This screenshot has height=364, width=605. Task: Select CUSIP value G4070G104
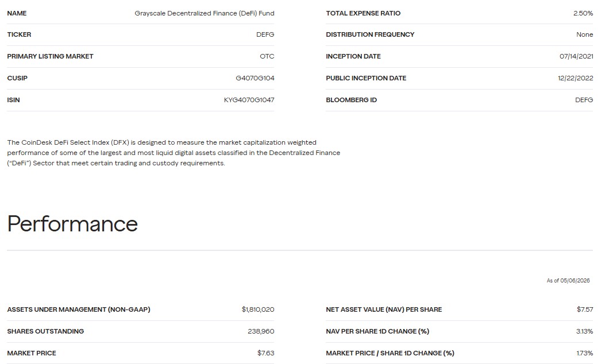(255, 78)
